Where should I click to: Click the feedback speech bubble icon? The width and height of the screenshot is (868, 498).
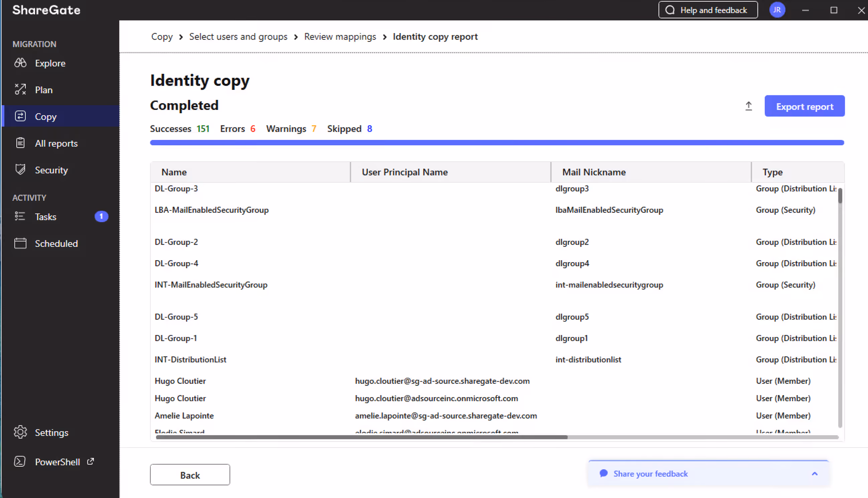pyautogui.click(x=604, y=473)
